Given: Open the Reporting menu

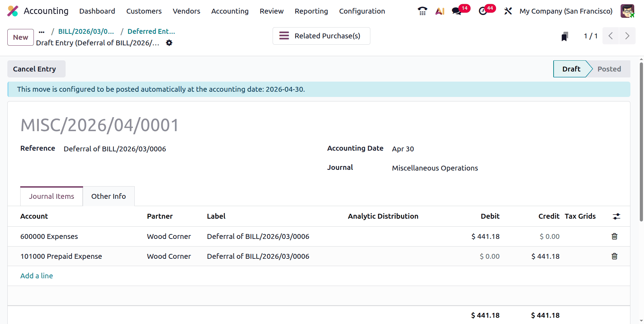Looking at the screenshot, I should [311, 11].
